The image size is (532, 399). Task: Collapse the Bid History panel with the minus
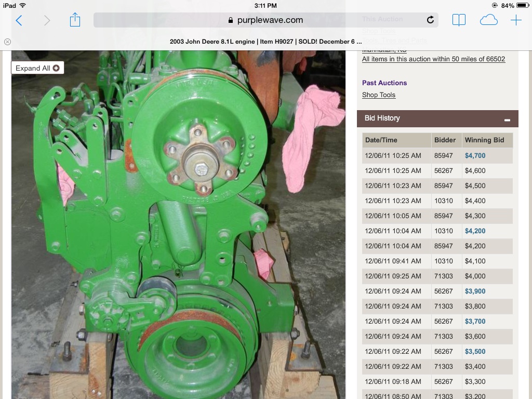507,119
